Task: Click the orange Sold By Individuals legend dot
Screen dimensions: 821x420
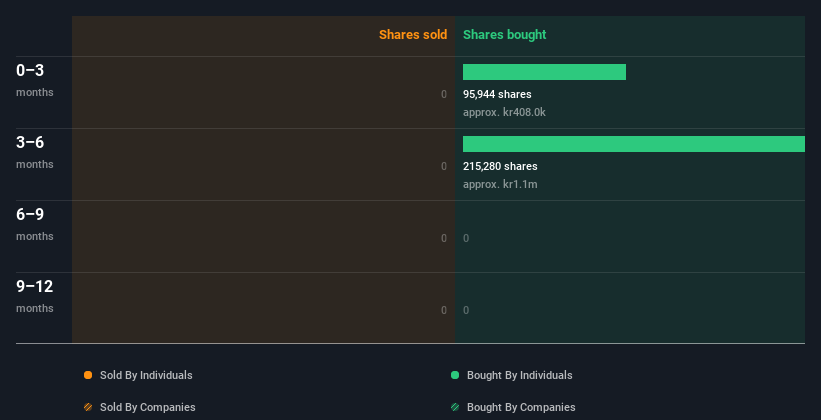Action: tap(88, 375)
